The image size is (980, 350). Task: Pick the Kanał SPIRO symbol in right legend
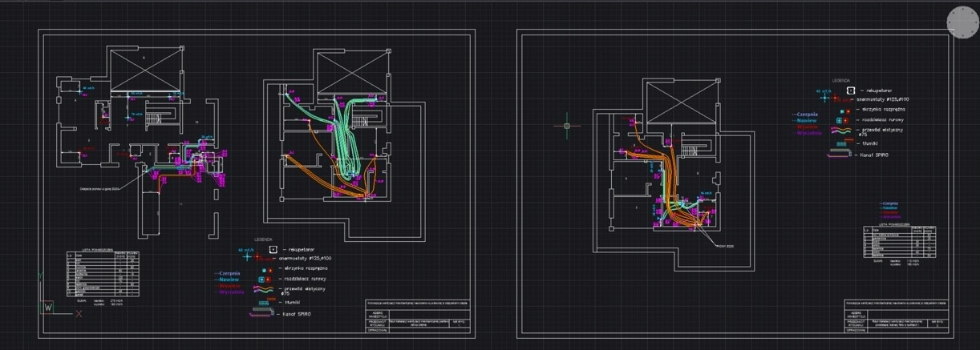tap(842, 153)
